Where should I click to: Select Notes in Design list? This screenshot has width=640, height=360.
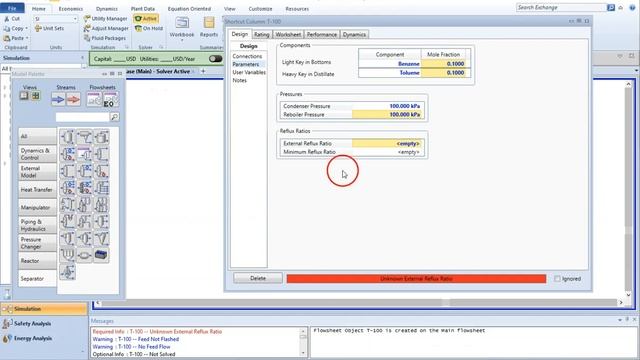click(x=240, y=80)
